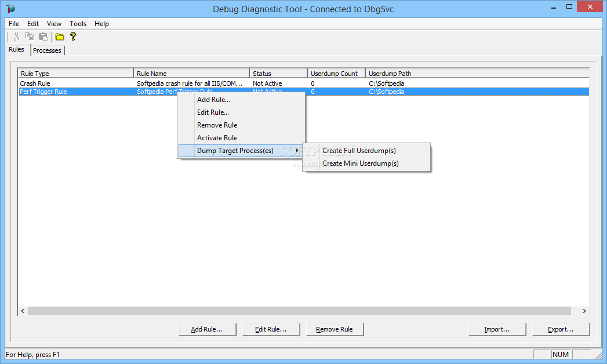
Task: Click the Cut toolbar icon
Action: (16, 37)
